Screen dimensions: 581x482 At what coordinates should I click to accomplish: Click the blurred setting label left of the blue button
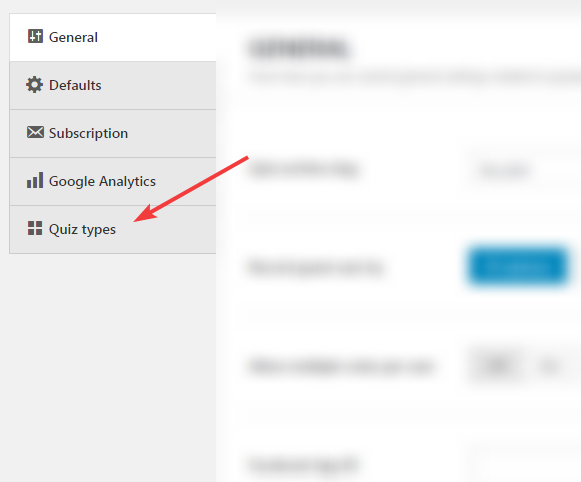[x=316, y=267]
